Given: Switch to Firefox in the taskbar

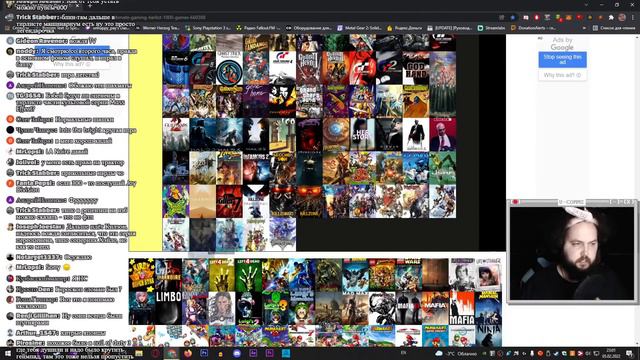Looking at the screenshot, I should coord(188,353).
